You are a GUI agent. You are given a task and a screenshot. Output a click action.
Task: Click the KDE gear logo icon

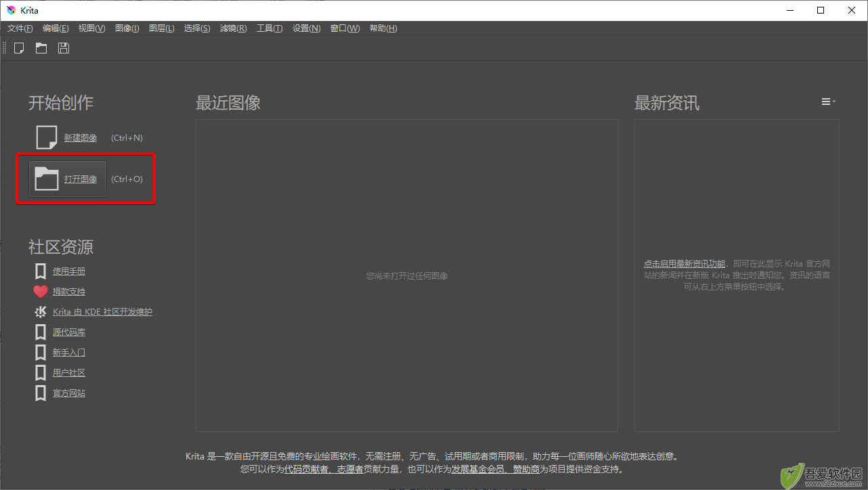point(41,312)
